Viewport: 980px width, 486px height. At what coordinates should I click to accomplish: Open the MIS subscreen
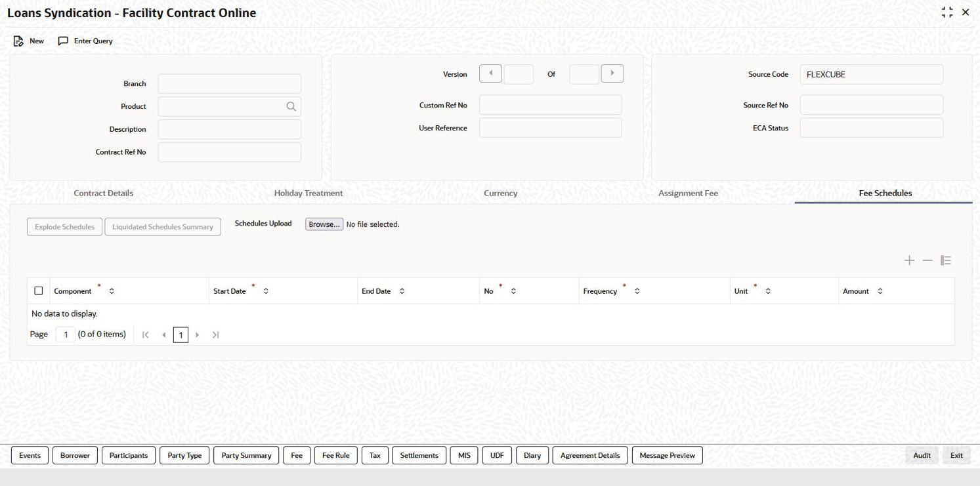coord(464,455)
